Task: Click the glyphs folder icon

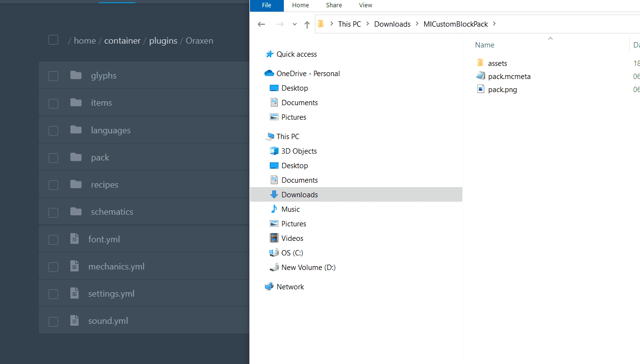Action: tap(76, 75)
